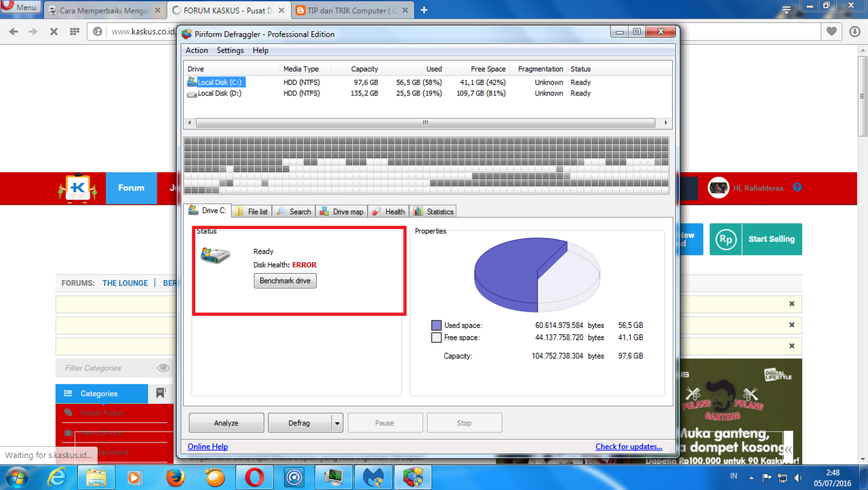
Task: Open the Windows Start menu
Action: coord(18,476)
